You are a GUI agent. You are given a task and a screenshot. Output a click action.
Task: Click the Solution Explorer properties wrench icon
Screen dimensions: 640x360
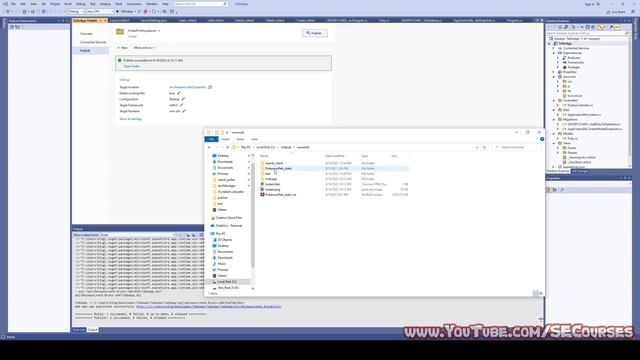point(611,27)
